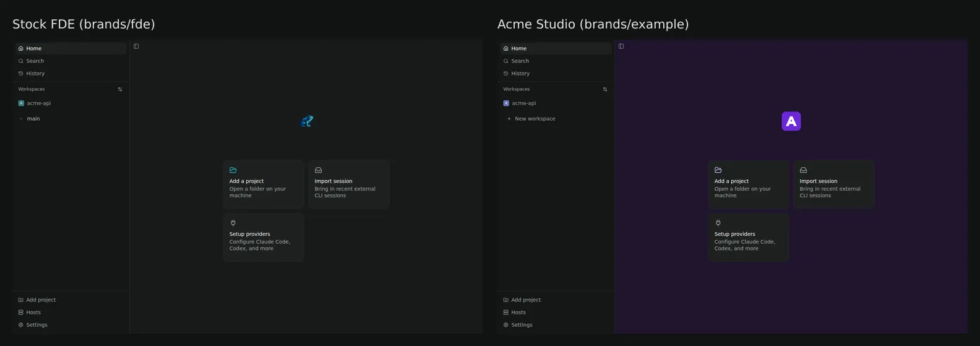980x346 pixels.
Task: Open Hosts in Stock FDE sidebar footer
Action: point(71,312)
